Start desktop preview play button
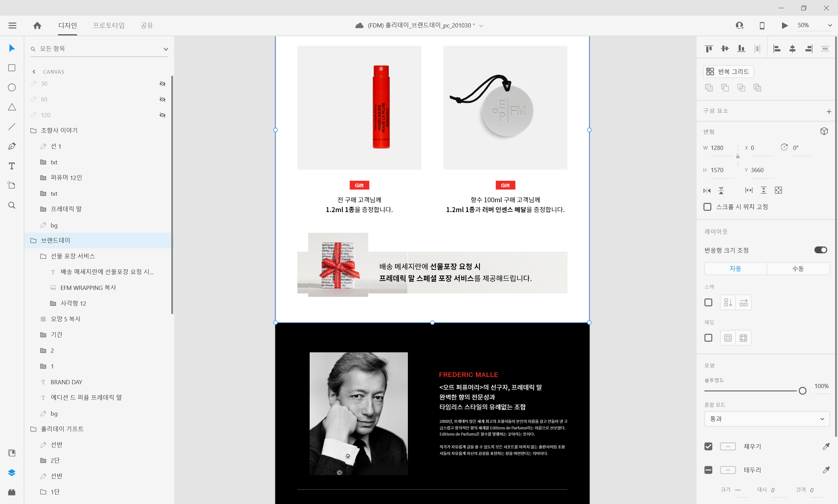The width and height of the screenshot is (838, 504). point(785,26)
